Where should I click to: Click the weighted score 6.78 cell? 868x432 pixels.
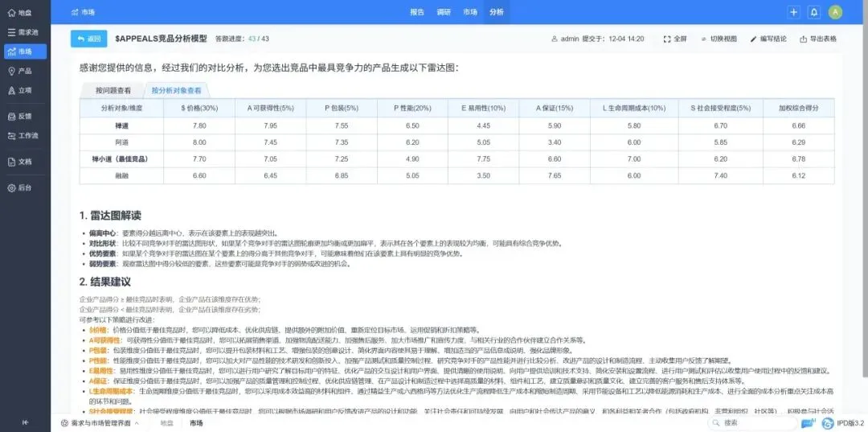[798, 159]
